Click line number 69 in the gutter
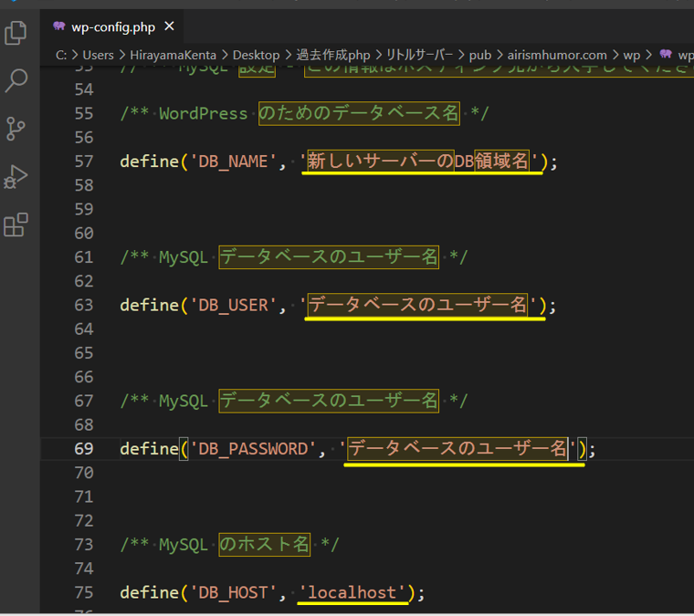694x616 pixels. (84, 449)
